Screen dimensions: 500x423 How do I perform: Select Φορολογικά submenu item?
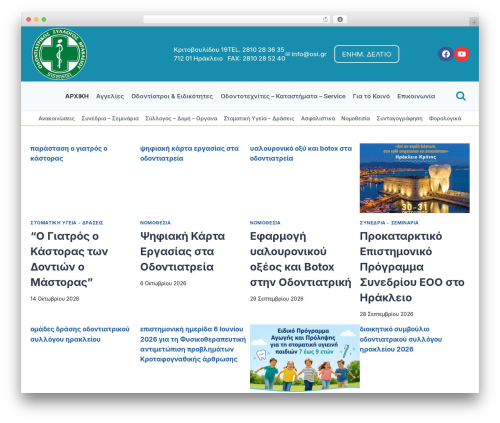click(x=445, y=118)
